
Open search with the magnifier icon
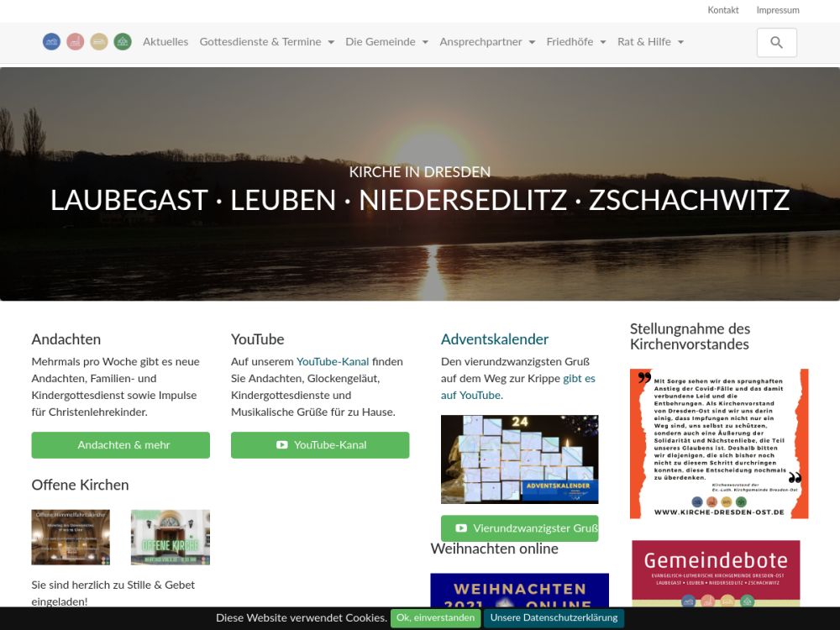coord(776,43)
